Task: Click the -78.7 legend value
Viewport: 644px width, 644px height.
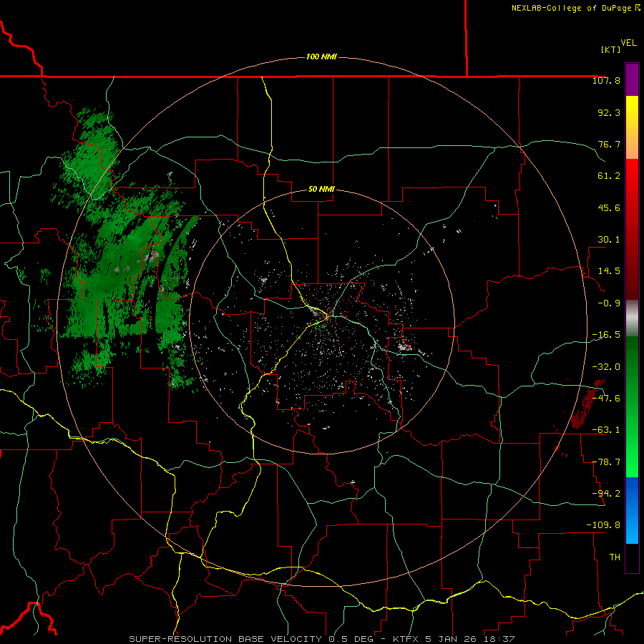Action: [606, 462]
